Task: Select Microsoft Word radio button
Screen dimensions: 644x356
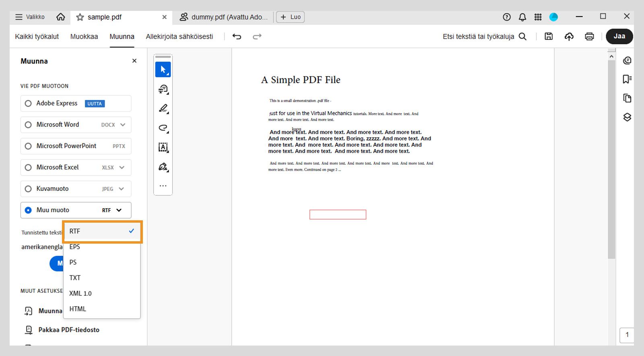Action: tap(28, 125)
